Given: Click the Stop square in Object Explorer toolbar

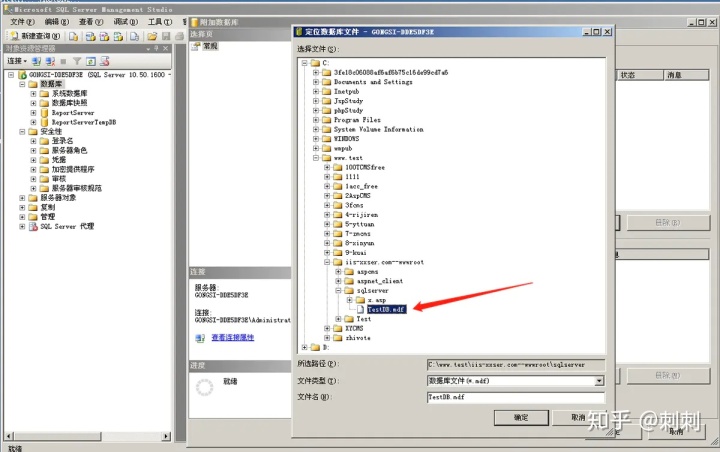Looking at the screenshot, I should (x=63, y=61).
